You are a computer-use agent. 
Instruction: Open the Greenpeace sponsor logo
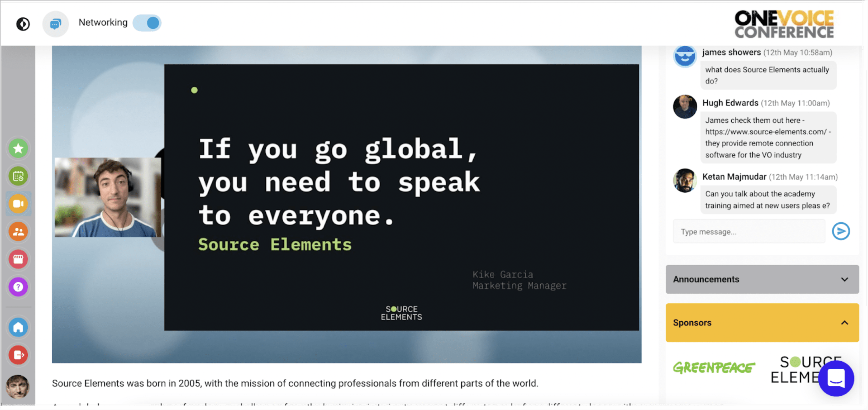tap(714, 368)
